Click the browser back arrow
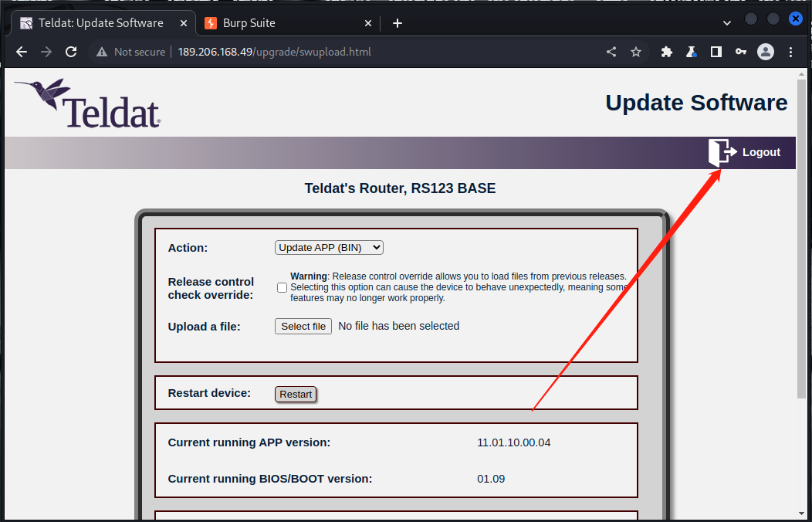Viewport: 812px width, 522px height. coord(22,52)
